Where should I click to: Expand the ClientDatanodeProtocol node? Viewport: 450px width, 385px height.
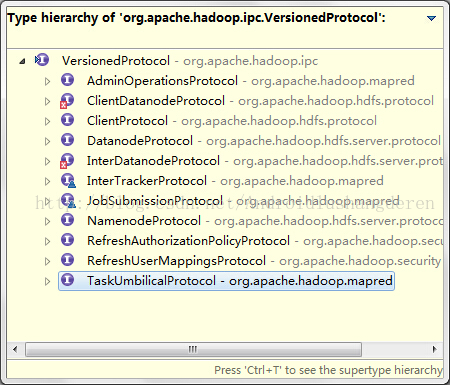click(x=48, y=101)
